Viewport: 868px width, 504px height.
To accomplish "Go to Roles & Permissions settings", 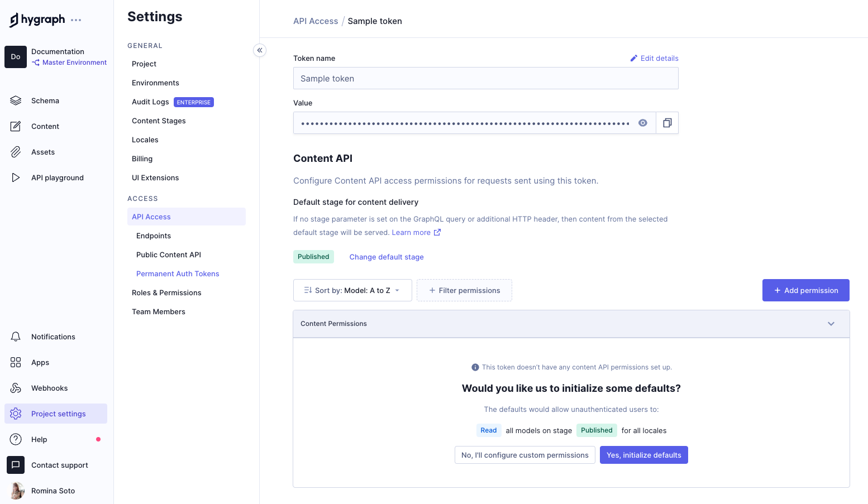I will pyautogui.click(x=166, y=292).
